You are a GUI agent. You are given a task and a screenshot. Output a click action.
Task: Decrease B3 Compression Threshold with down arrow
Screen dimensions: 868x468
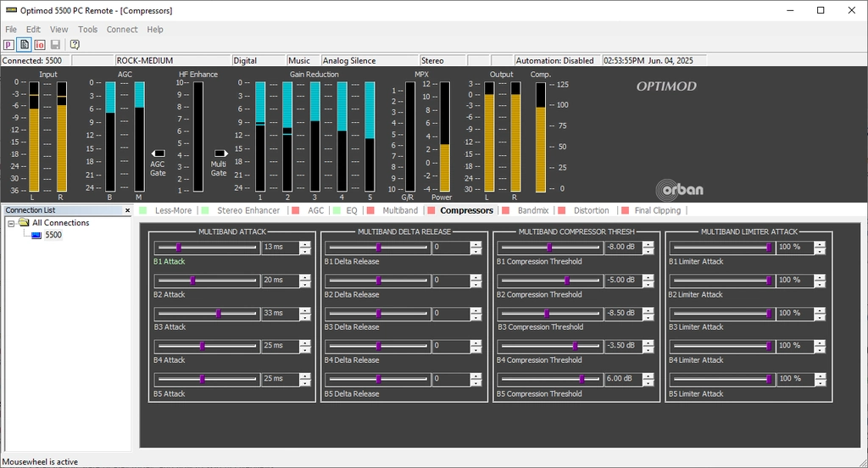click(x=648, y=317)
